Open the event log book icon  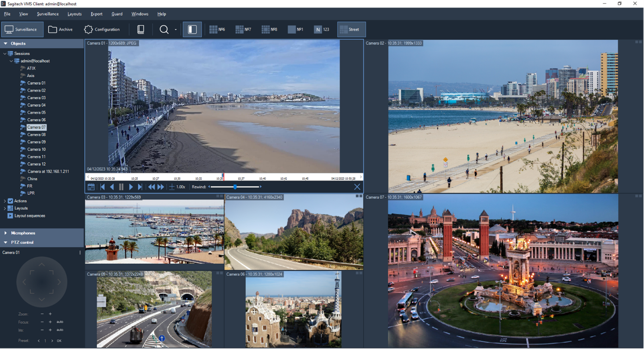pyautogui.click(x=141, y=29)
